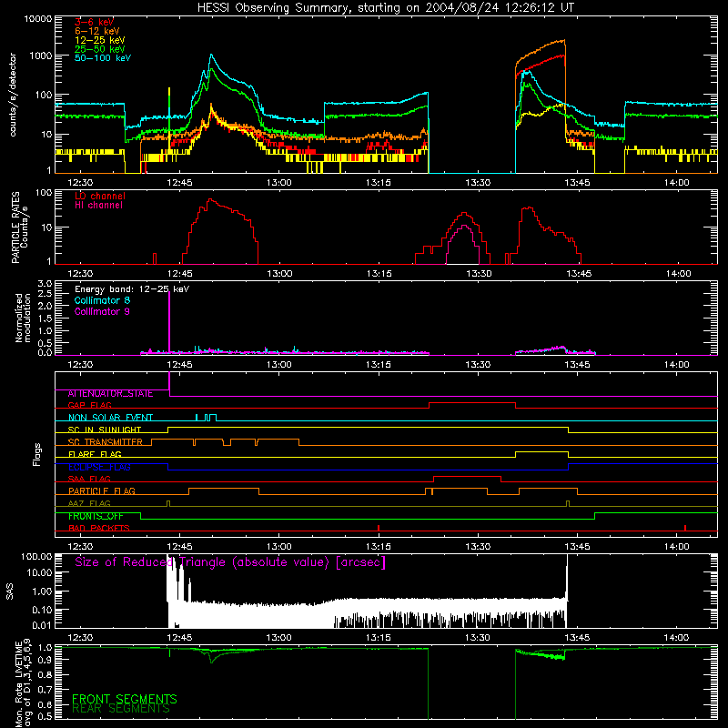Click the raised yellow FLARE_FLAG segment

[x=541, y=451]
